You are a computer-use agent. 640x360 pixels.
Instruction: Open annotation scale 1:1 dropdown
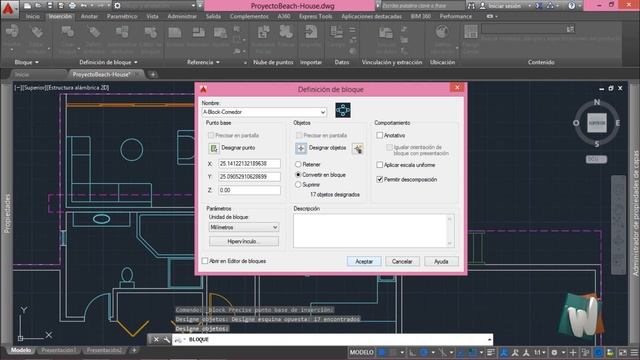(x=540, y=352)
